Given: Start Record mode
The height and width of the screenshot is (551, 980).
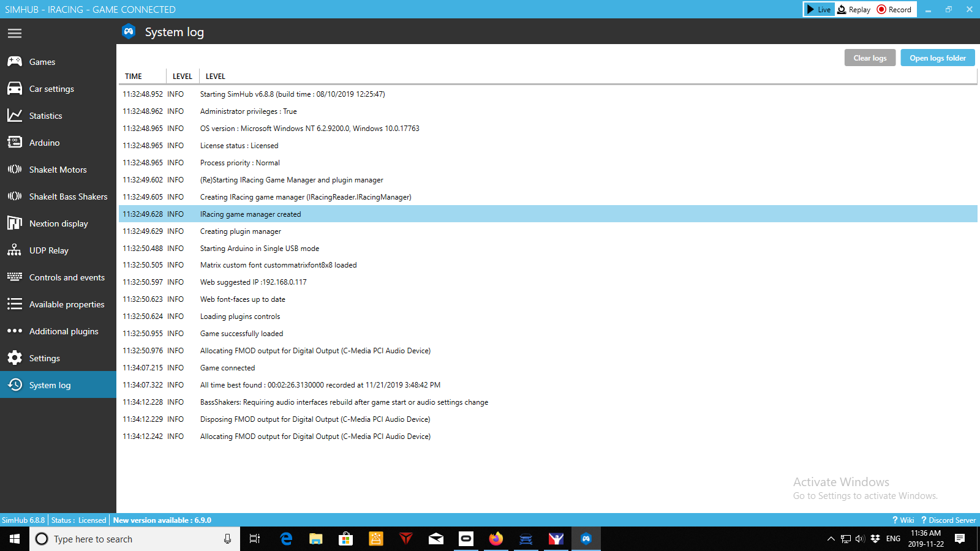Looking at the screenshot, I should [x=894, y=9].
